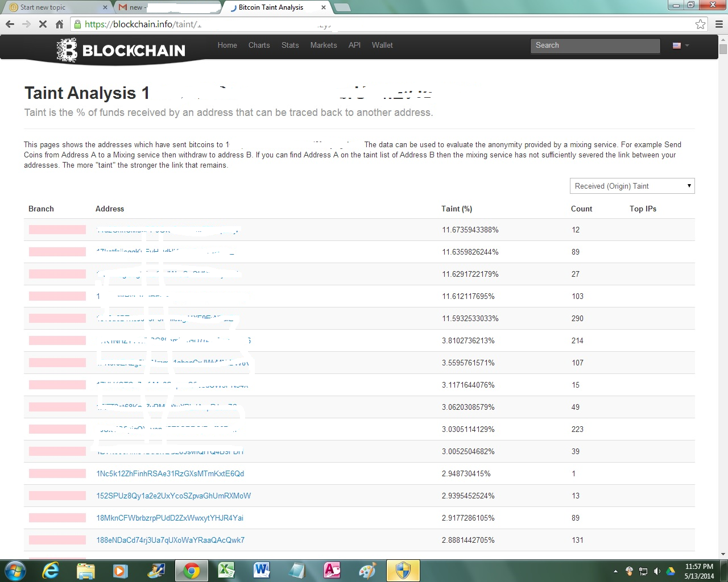
Task: Open the Wallet menu item
Action: pos(382,45)
